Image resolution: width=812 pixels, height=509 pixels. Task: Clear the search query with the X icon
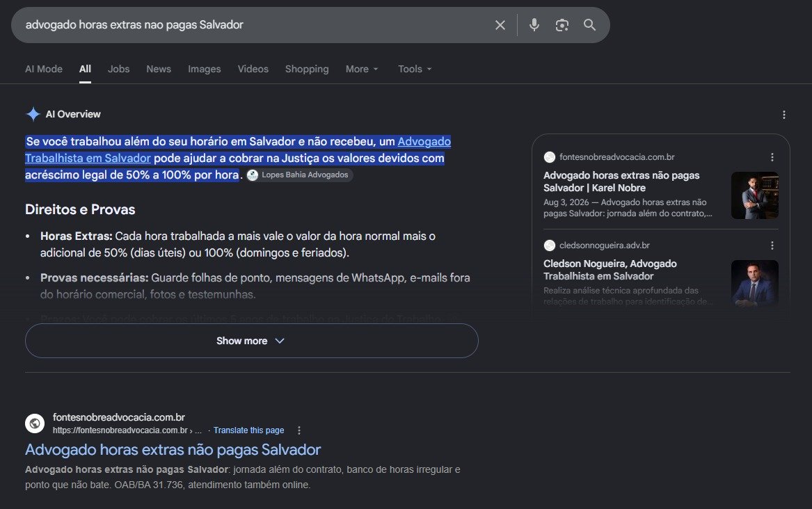500,25
